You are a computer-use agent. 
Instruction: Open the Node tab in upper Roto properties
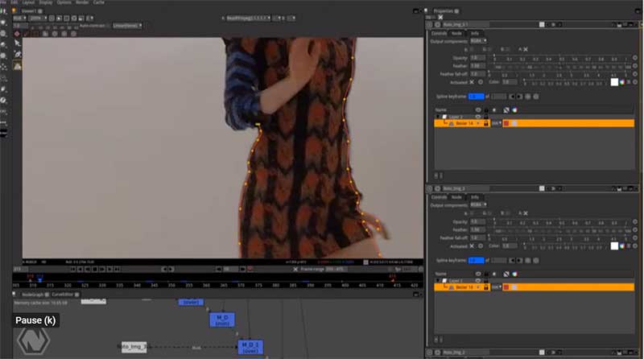click(x=456, y=33)
